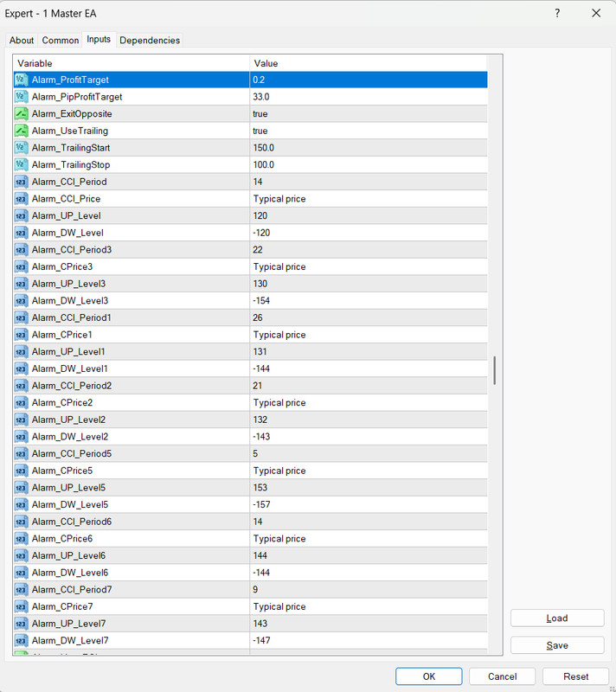Click the icon beside Alarm_CCI_Period5
The width and height of the screenshot is (616, 692).
point(21,453)
